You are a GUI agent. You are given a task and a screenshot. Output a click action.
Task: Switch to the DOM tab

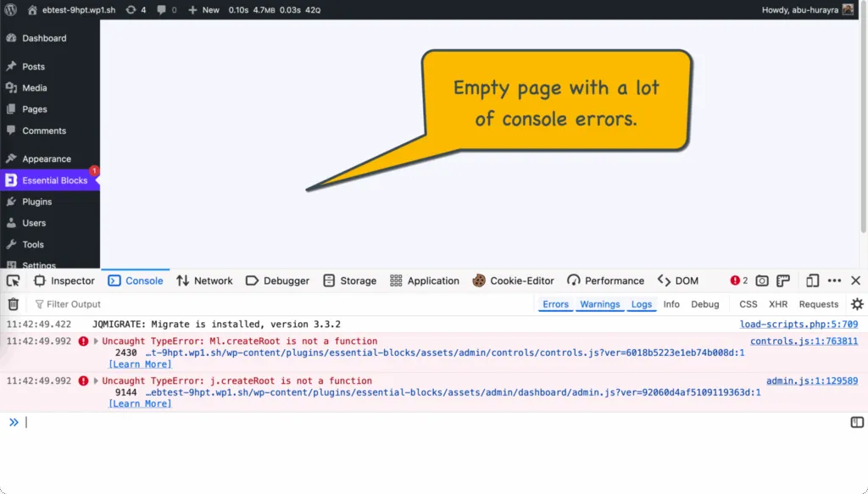pyautogui.click(x=678, y=281)
